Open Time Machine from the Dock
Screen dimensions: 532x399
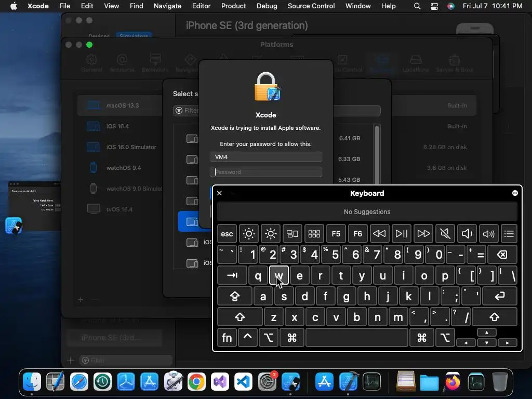point(102,382)
